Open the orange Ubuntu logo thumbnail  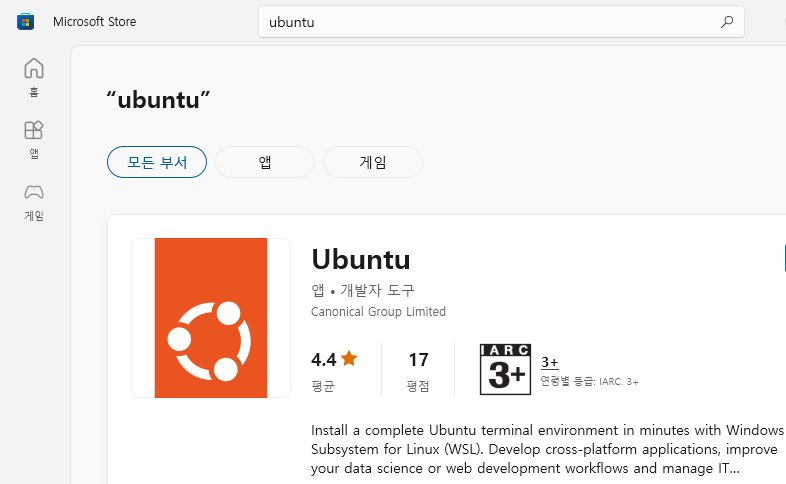(211, 318)
